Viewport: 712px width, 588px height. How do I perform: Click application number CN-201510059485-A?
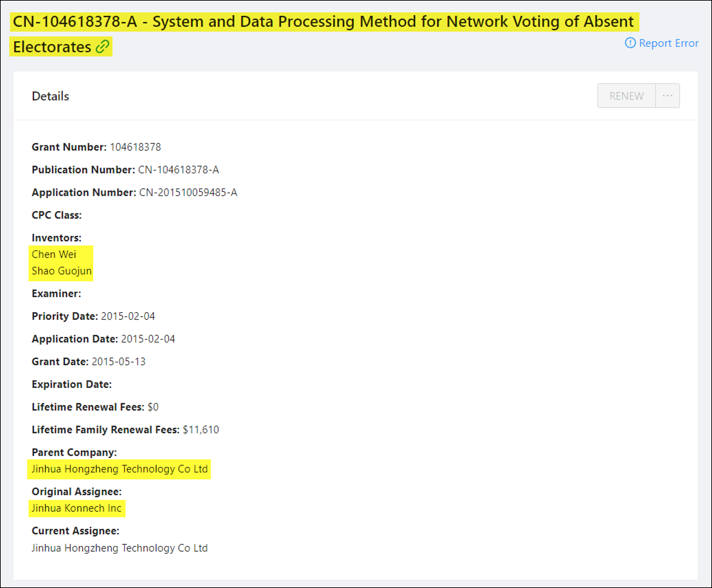coord(188,193)
